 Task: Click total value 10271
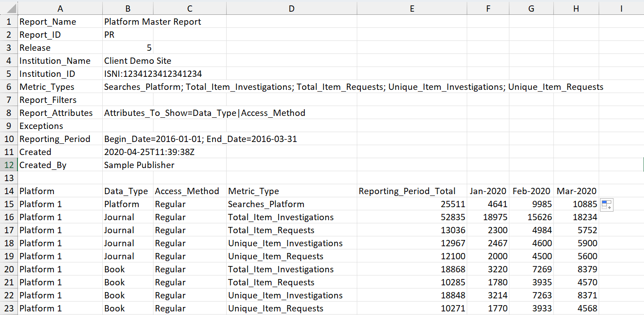pyautogui.click(x=412, y=308)
